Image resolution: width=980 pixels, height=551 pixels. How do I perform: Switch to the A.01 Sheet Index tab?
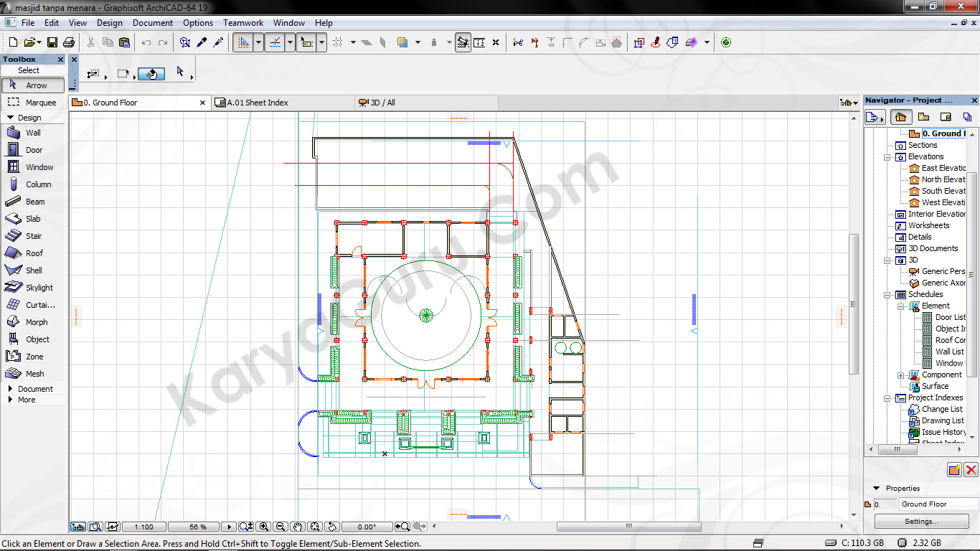click(x=257, y=103)
